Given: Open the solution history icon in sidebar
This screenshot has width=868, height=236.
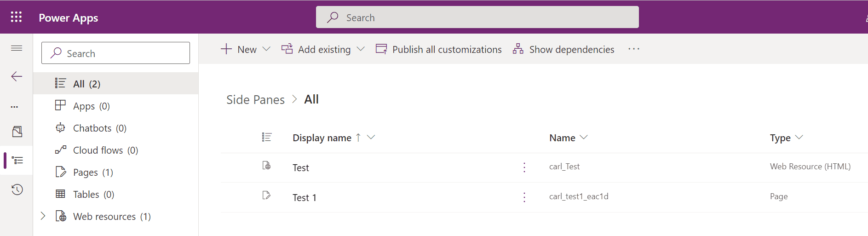Looking at the screenshot, I should [17, 189].
